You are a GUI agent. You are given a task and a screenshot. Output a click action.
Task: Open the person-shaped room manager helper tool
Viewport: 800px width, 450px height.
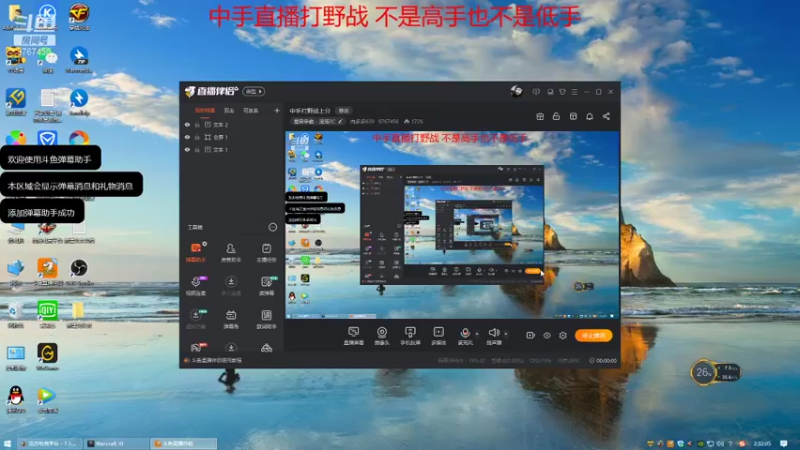pyautogui.click(x=231, y=253)
